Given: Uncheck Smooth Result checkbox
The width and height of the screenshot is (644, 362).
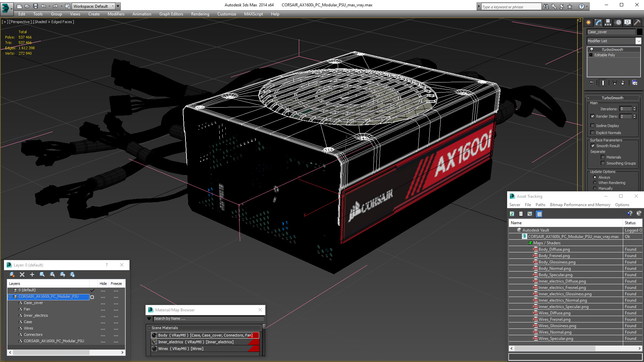Looking at the screenshot, I should click(x=593, y=146).
